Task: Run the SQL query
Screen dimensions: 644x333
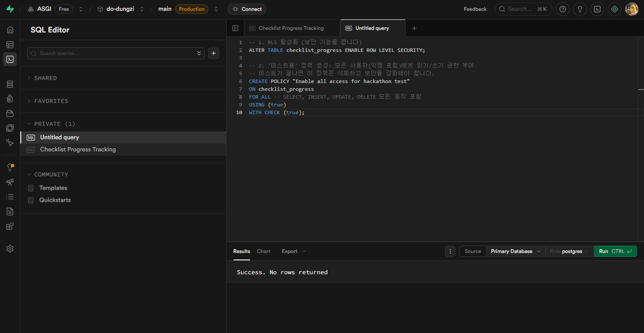Action: (615, 251)
